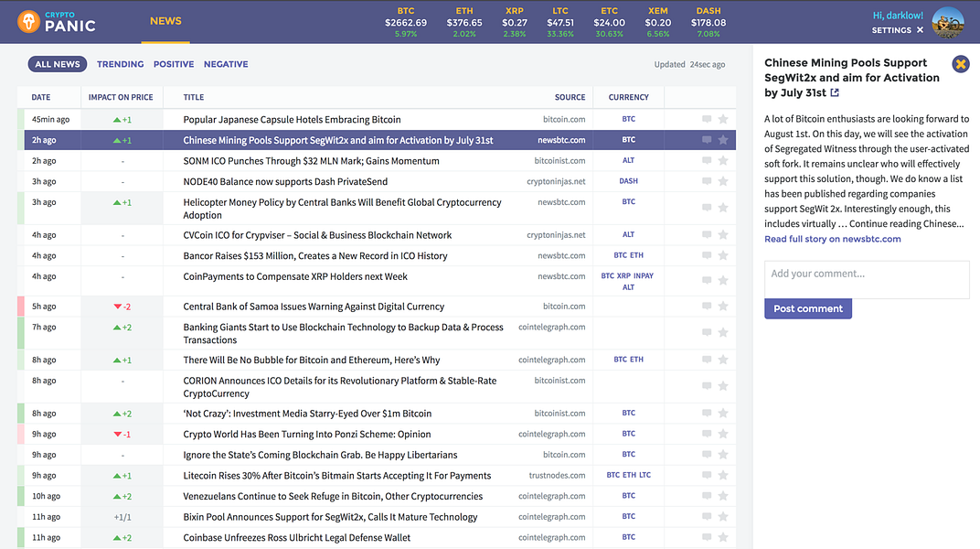Click the XRP tag on CoinPayments row
The width and height of the screenshot is (980, 549).
623,275
